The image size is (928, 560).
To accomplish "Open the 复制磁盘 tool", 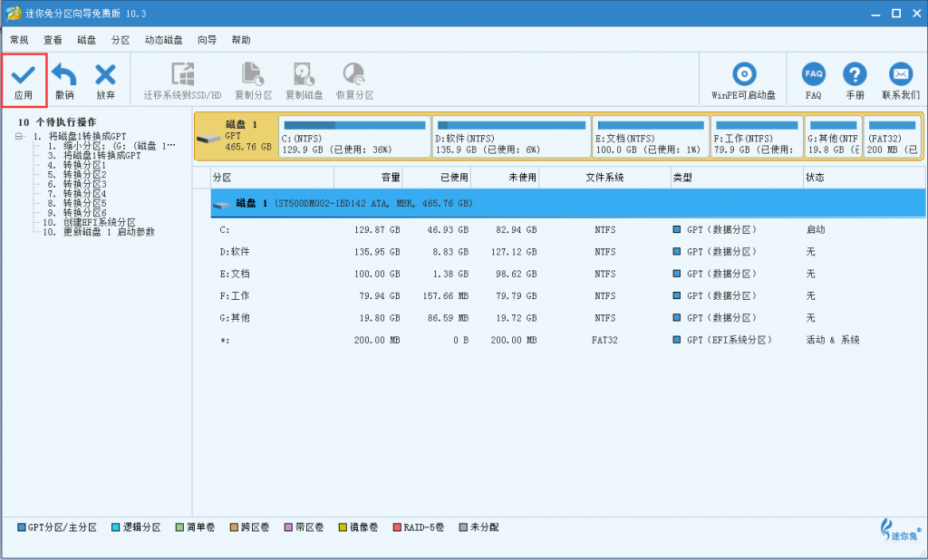I will [x=304, y=81].
